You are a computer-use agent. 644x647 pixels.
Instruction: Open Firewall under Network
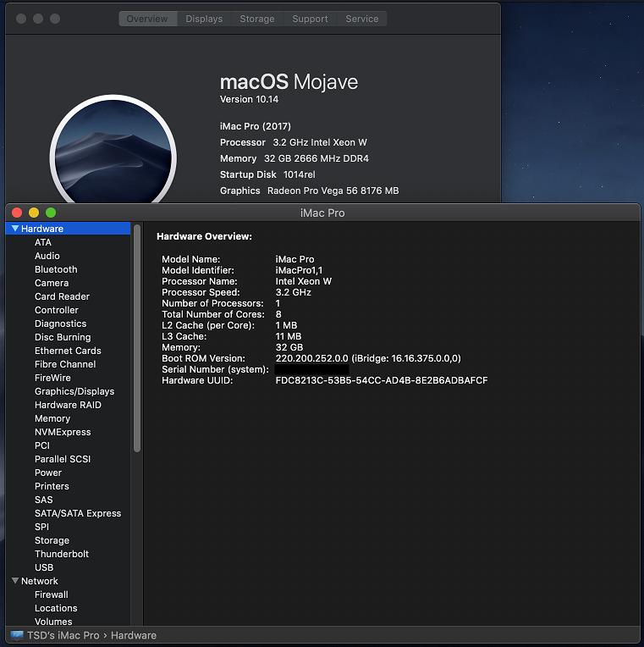click(x=52, y=594)
